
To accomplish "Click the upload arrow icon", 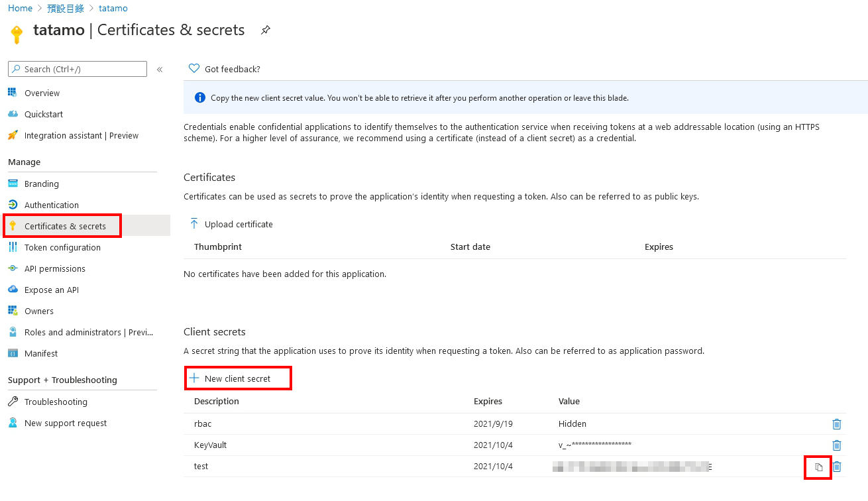I will coord(194,224).
